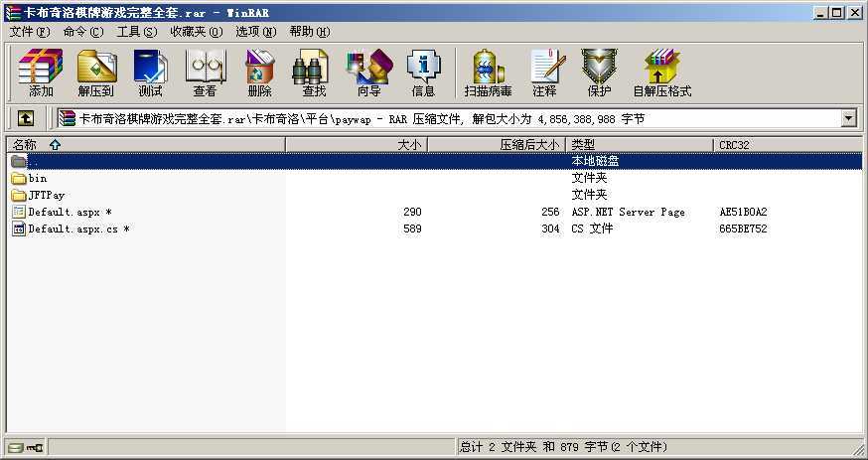Image resolution: width=868 pixels, height=460 pixels.
Task: Click the CS 文件 type cell
Action: pyautogui.click(x=592, y=229)
